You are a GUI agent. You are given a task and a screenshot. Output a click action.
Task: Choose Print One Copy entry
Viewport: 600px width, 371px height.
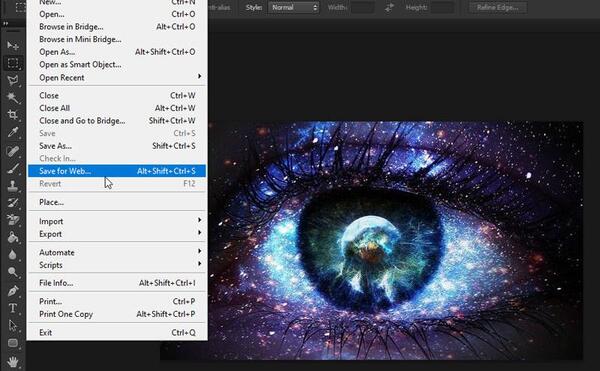[117, 314]
